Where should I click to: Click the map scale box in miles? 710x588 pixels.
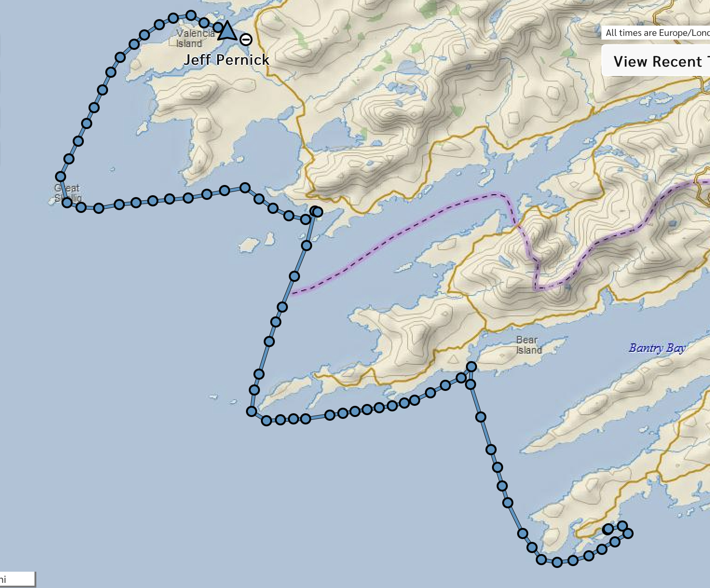click(x=18, y=579)
